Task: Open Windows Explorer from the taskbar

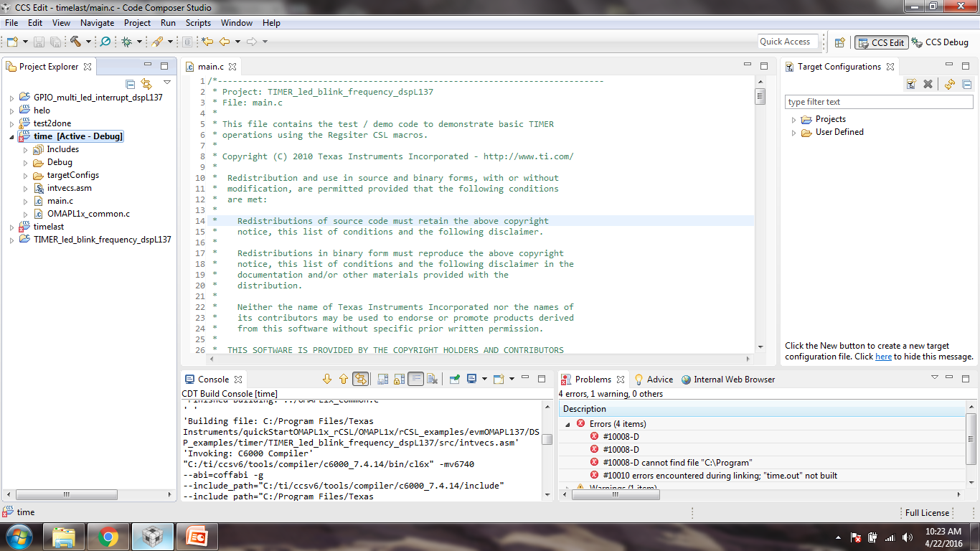Action: [65, 537]
